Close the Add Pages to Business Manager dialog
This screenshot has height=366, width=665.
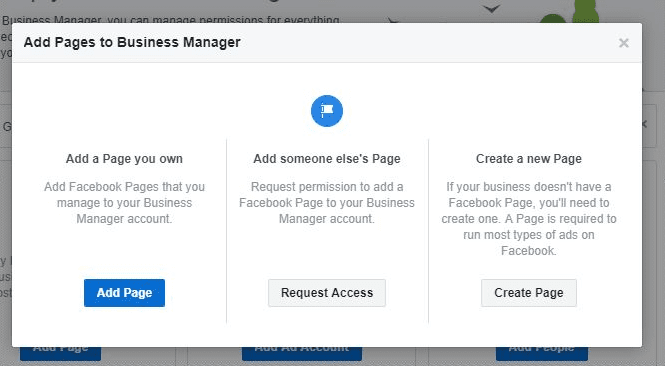(x=623, y=43)
